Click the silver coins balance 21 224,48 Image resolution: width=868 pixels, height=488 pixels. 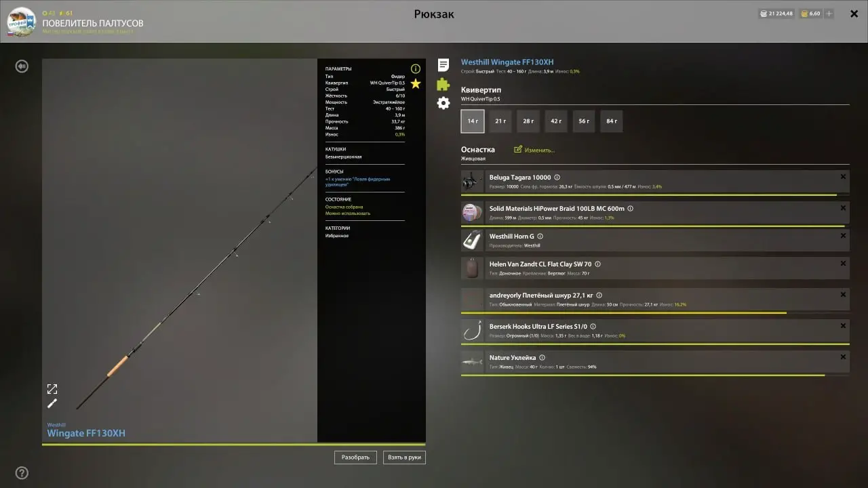(776, 14)
